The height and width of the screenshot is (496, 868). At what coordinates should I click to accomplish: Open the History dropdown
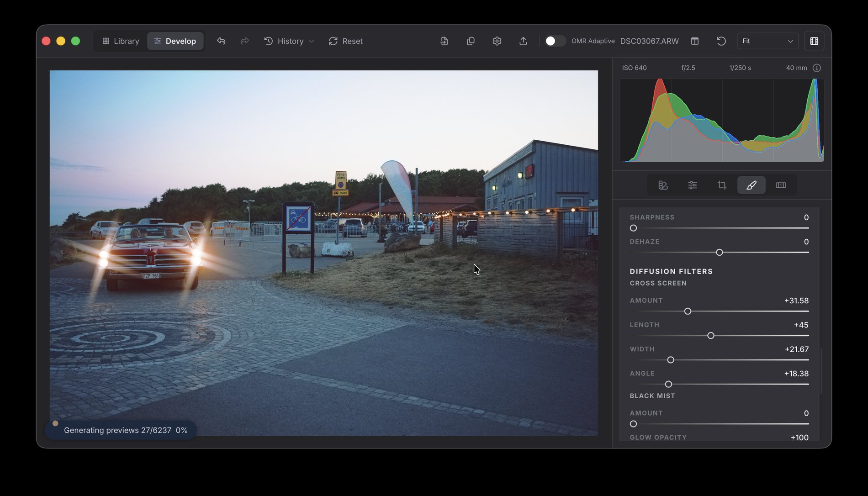coord(289,41)
